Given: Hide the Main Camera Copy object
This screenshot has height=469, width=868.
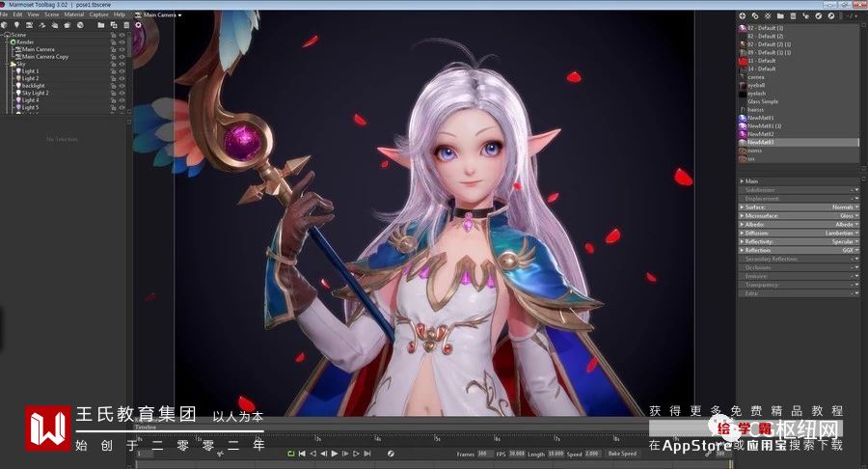Looking at the screenshot, I should point(122,57).
